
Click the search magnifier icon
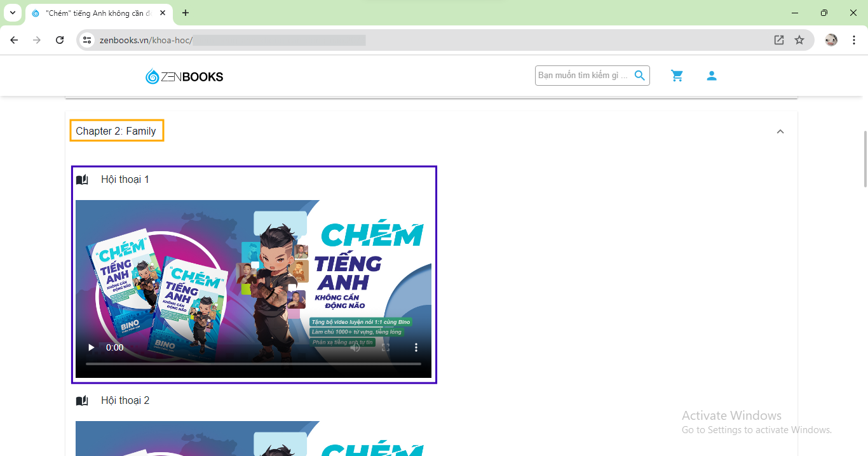(x=640, y=76)
